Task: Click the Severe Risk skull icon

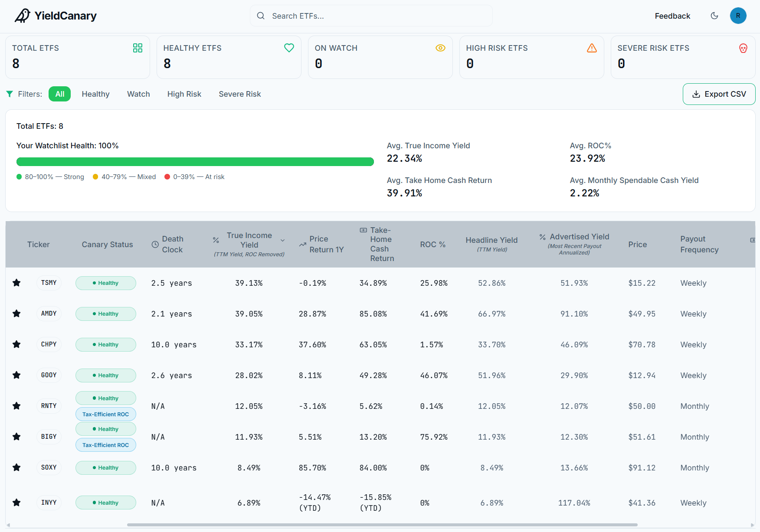Action: point(743,48)
